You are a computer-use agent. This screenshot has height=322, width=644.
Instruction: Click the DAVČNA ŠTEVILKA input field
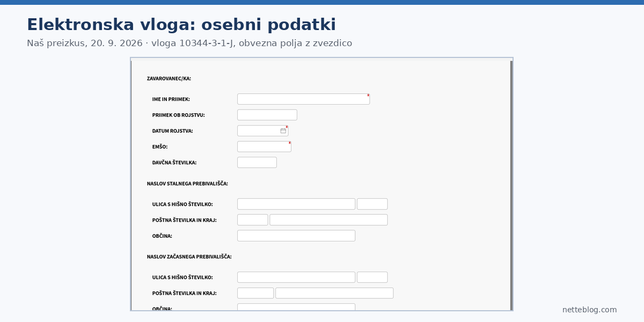[x=257, y=163]
